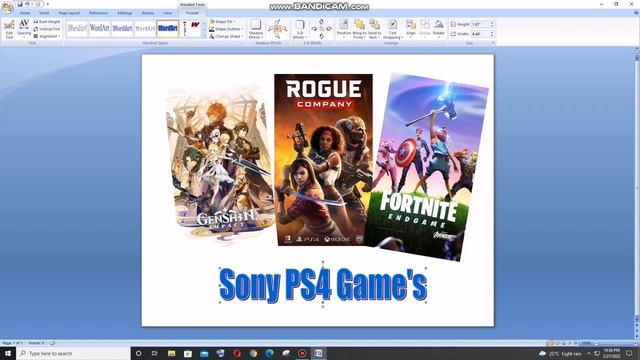Click in the Width value field
The width and height of the screenshot is (640, 360).
[480, 34]
